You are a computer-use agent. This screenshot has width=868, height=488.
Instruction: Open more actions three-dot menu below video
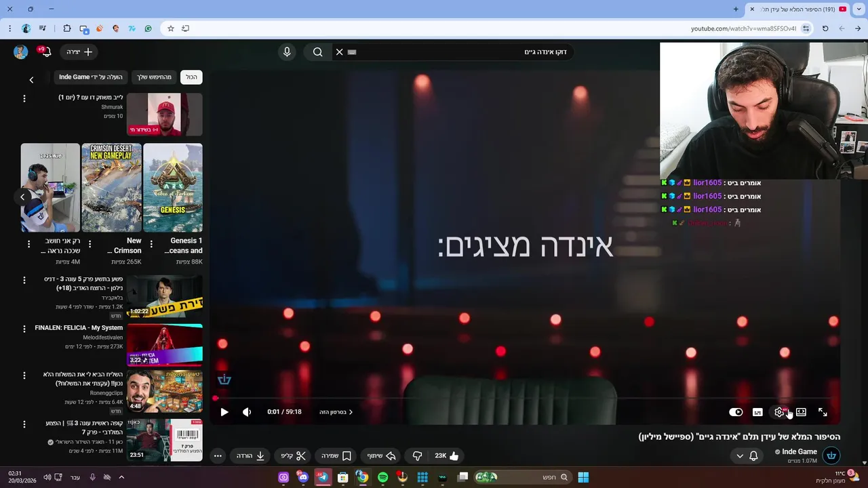pos(218,456)
